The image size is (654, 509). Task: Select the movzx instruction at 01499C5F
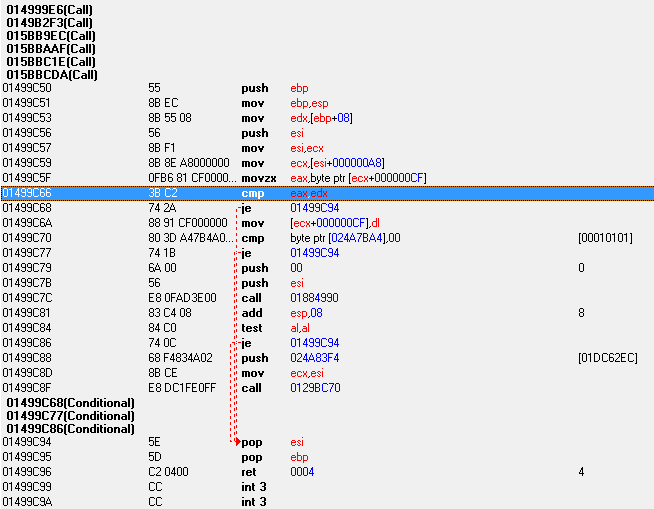(x=258, y=178)
